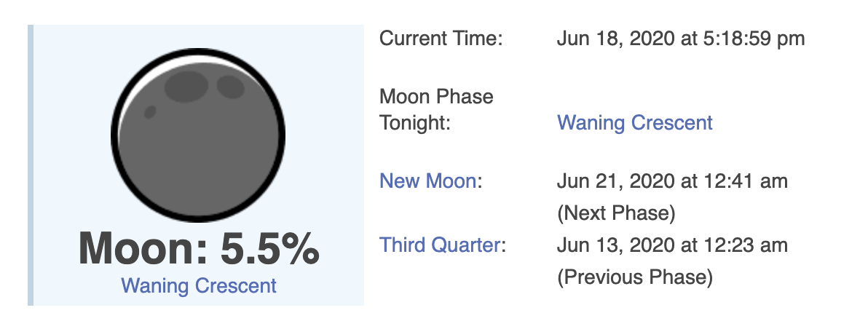
Task: Click the medium crater at moon's upper right
Action: [x=231, y=87]
